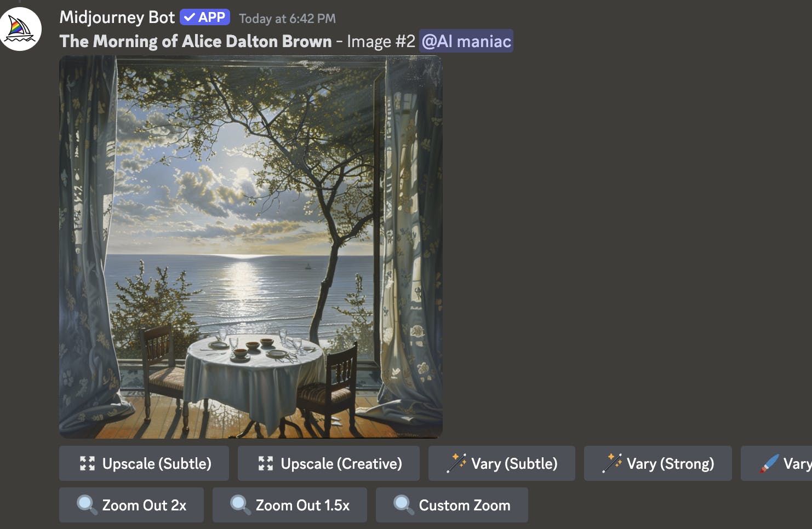Click the verified APP badge

click(205, 18)
